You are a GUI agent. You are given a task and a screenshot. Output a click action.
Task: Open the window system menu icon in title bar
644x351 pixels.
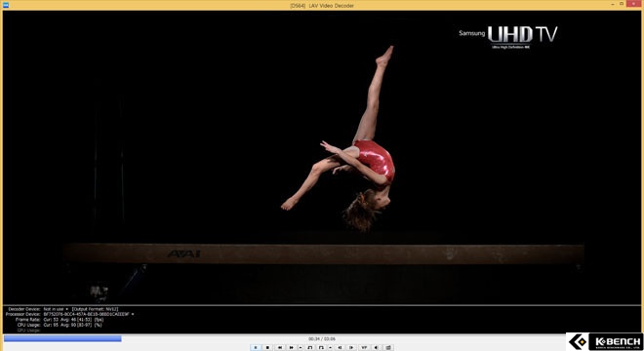pos(6,5)
